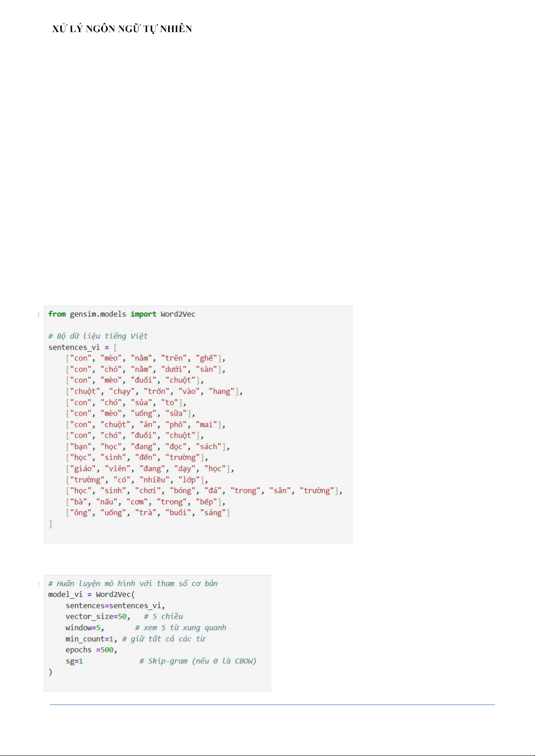Click the "model_vi = Word2Vec(" line

[91, 594]
